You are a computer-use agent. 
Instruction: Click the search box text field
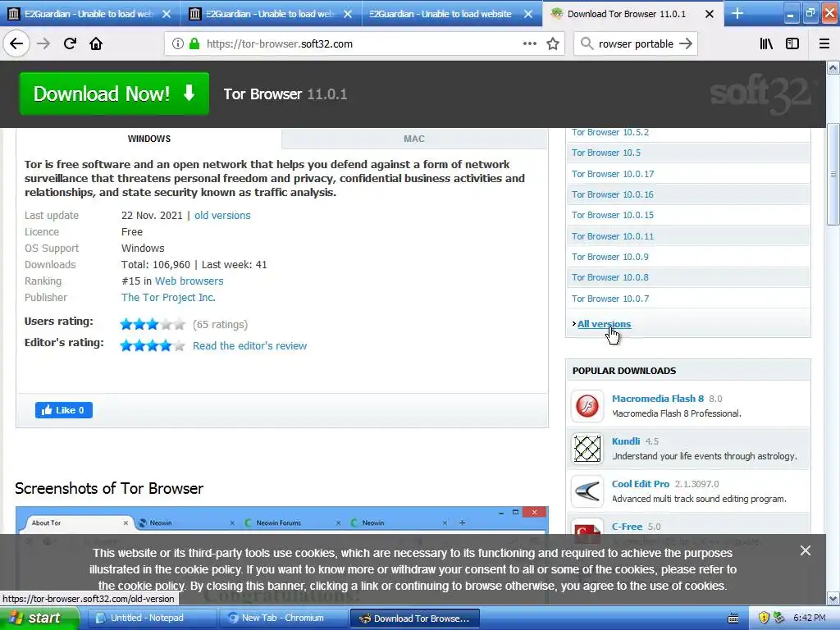[636, 44]
